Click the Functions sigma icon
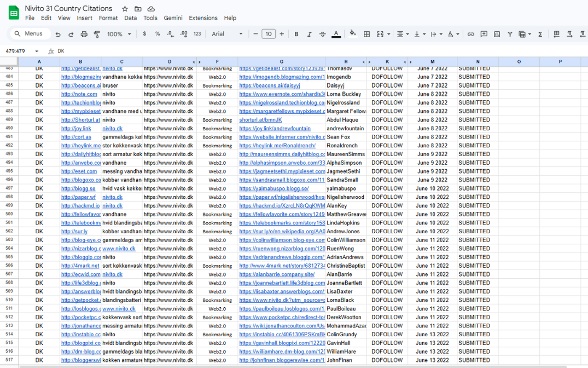588x368 pixels. (540, 34)
